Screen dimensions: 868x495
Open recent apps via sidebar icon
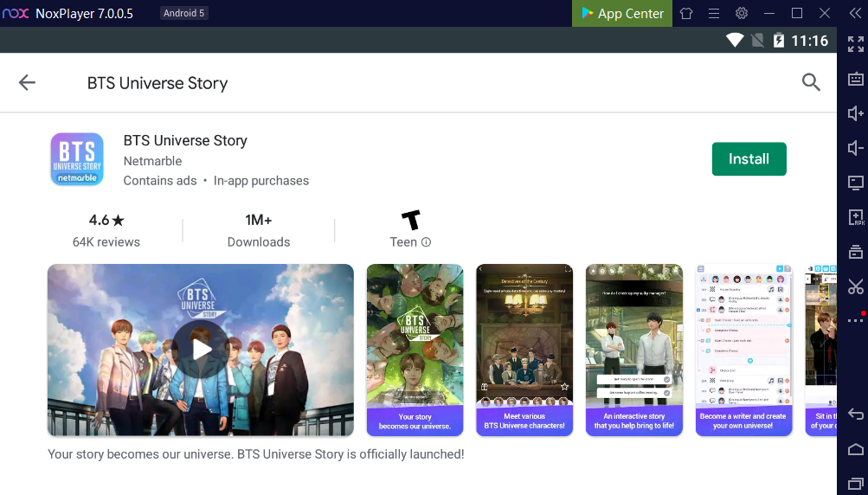click(x=856, y=485)
